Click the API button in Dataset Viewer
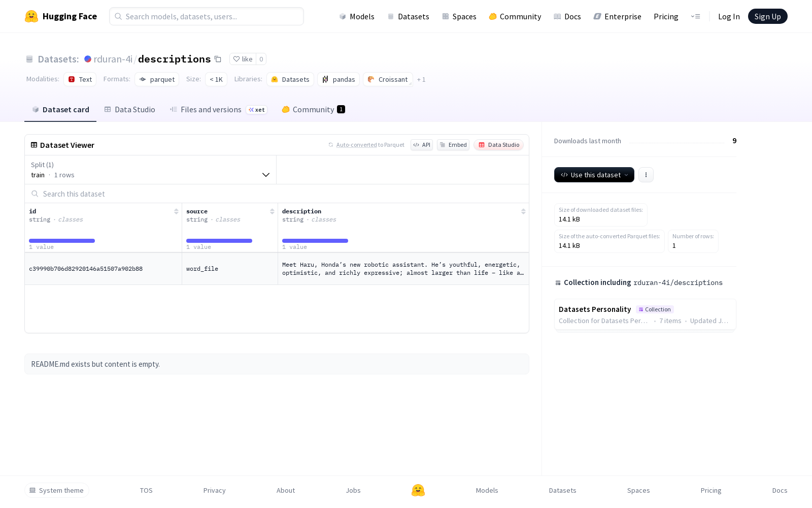 [422, 145]
